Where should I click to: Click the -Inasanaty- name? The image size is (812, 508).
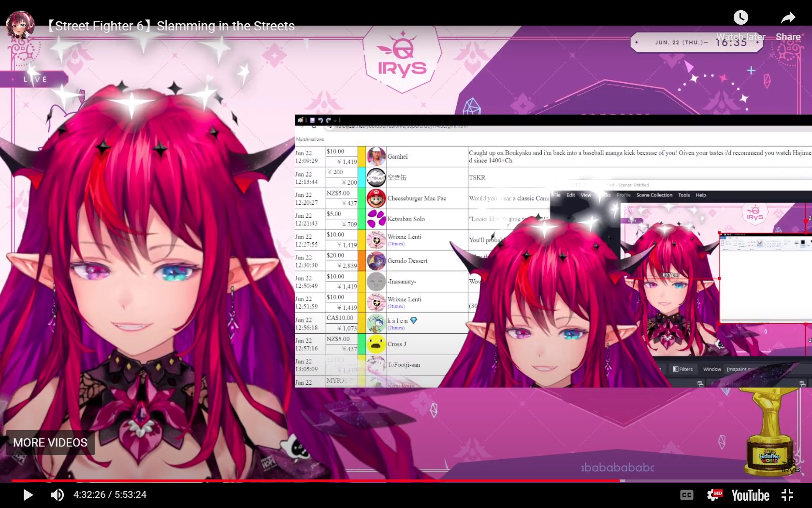click(x=402, y=282)
